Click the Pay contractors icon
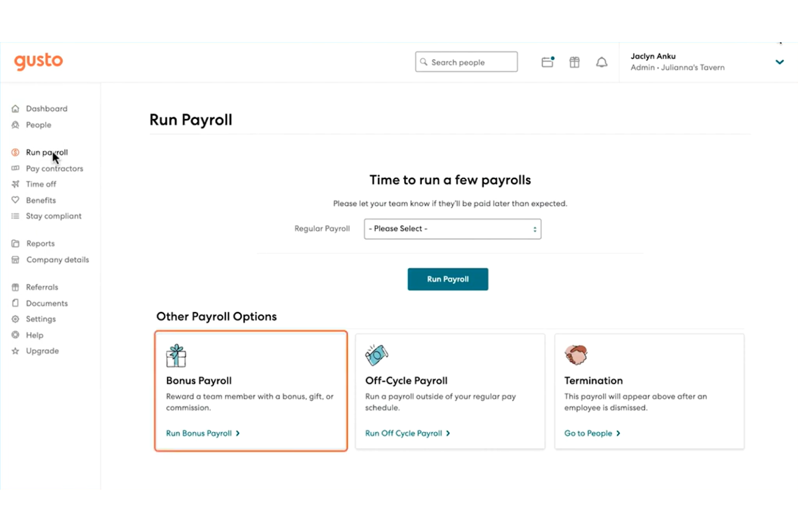 pyautogui.click(x=15, y=169)
